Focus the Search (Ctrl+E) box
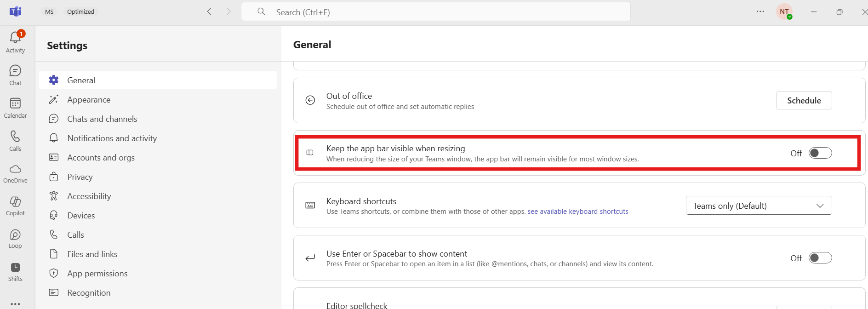 click(x=435, y=11)
